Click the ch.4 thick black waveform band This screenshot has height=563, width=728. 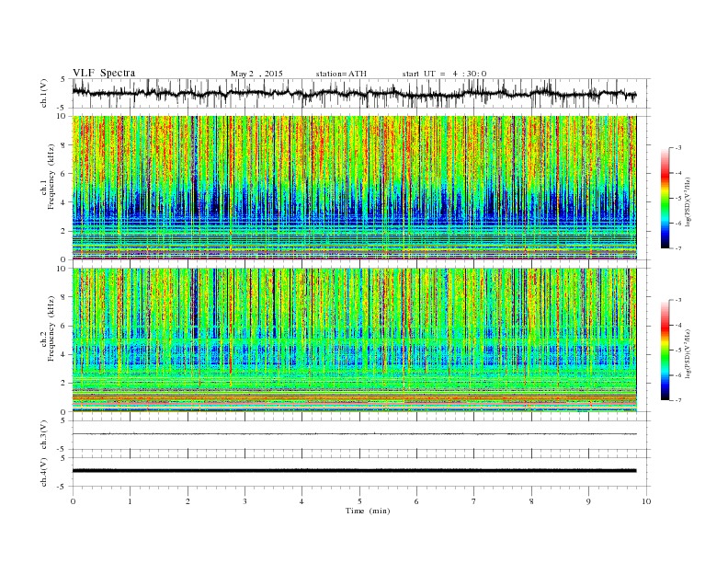click(x=354, y=471)
